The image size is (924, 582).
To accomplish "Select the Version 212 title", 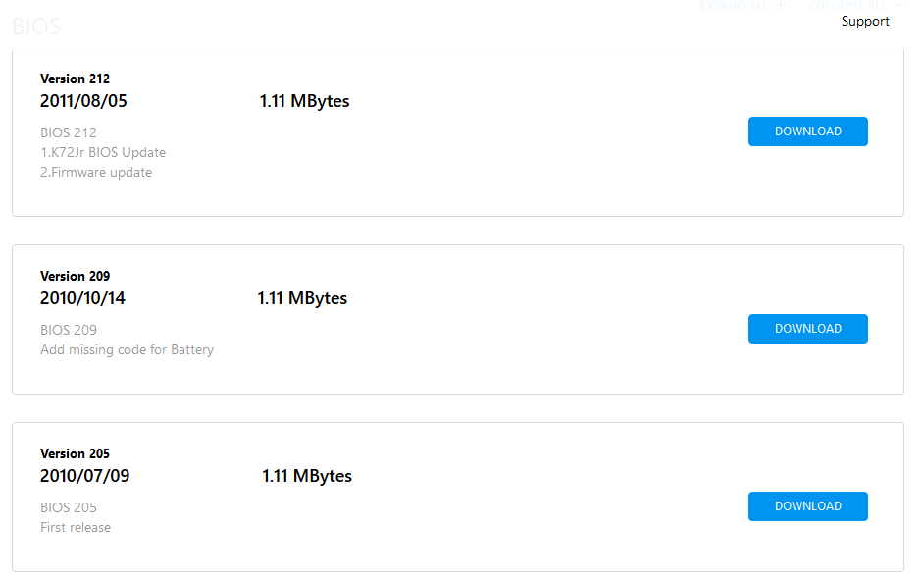I will click(x=75, y=79).
